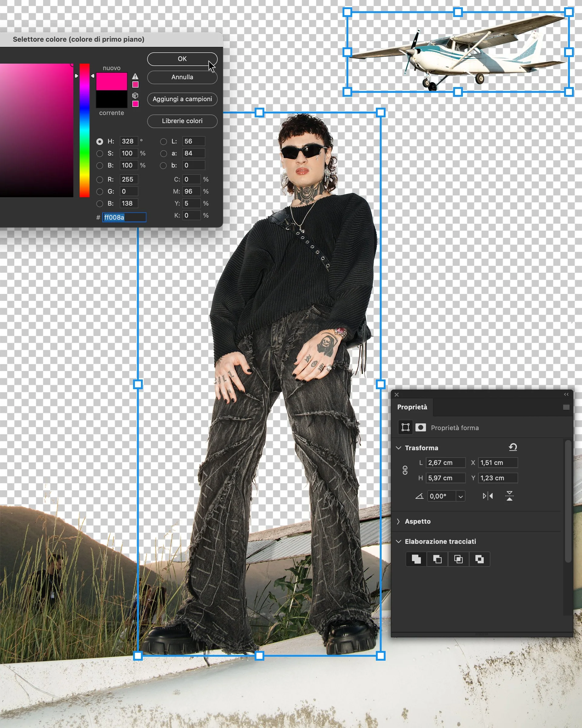Open Librerie colori button

[182, 121]
